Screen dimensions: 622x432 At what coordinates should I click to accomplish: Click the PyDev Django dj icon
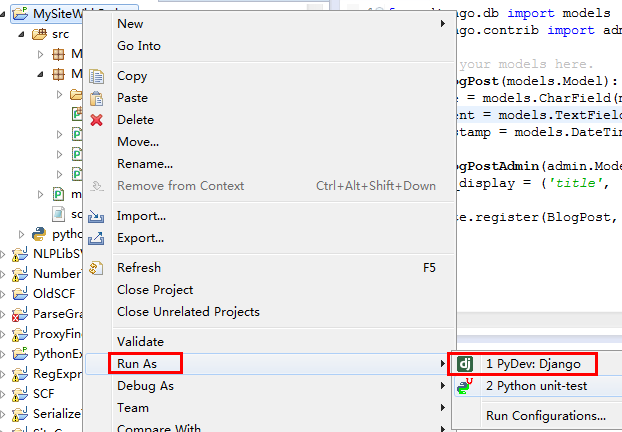pyautogui.click(x=465, y=364)
